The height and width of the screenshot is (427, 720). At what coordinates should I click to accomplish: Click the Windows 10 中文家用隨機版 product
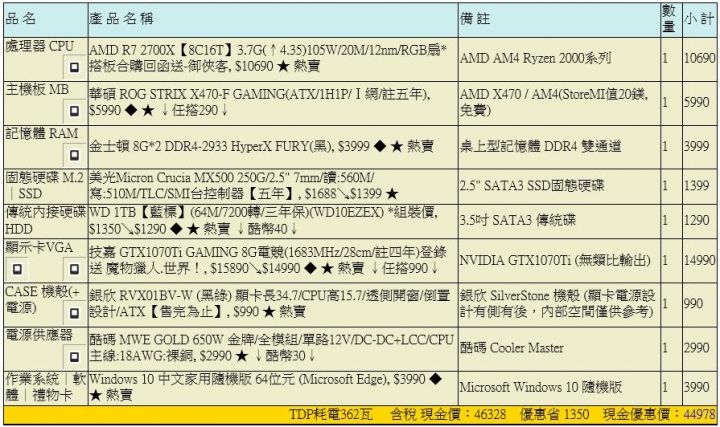tap(266, 387)
